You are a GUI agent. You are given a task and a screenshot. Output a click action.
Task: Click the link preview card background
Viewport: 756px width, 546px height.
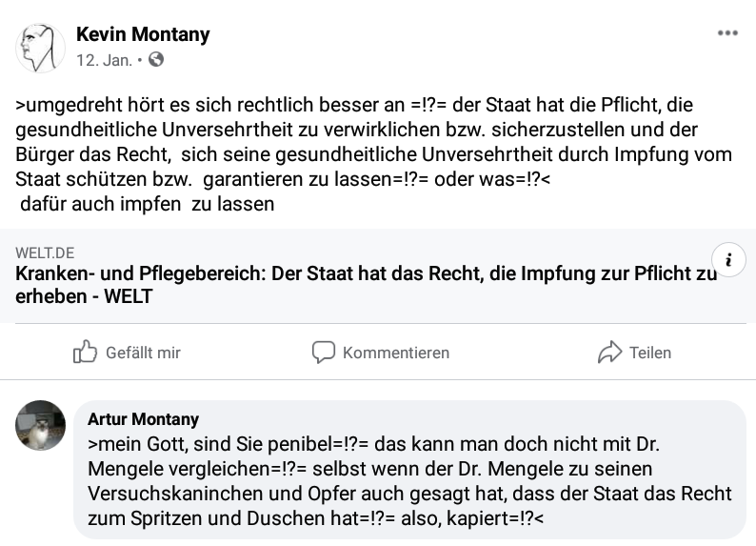(x=378, y=276)
